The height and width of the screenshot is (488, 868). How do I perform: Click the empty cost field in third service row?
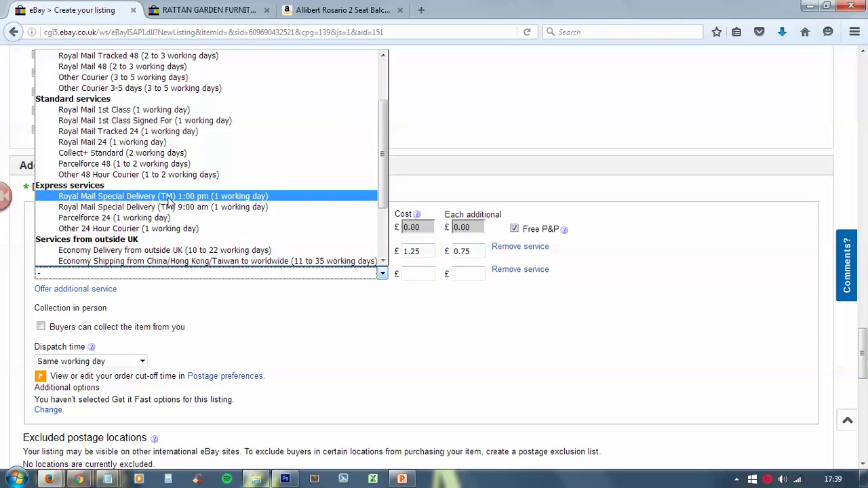tap(418, 274)
